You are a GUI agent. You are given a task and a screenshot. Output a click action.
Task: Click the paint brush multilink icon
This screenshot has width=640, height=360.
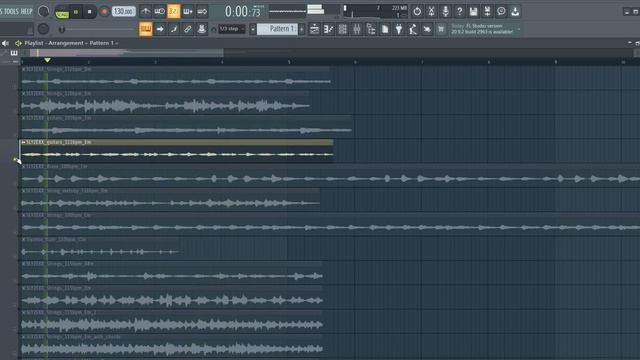pyautogui.click(x=174, y=29)
